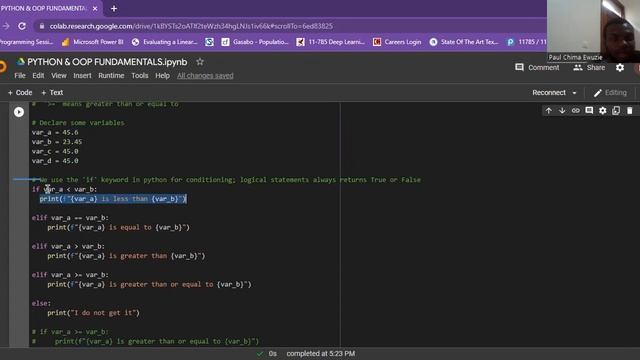Click the line var_a = 45.6
The image size is (640, 360).
55,132
